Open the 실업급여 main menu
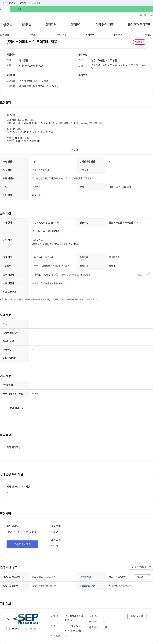 (76, 24)
